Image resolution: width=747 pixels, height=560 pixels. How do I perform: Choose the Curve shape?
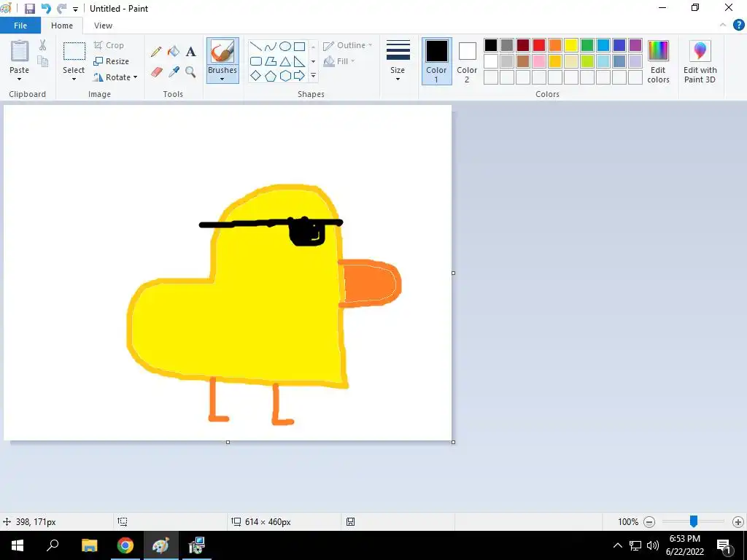(x=270, y=46)
